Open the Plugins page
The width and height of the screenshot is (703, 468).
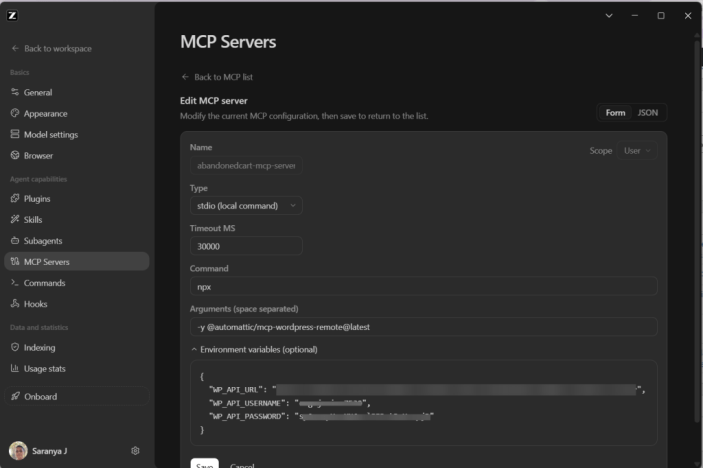click(x=77, y=199)
